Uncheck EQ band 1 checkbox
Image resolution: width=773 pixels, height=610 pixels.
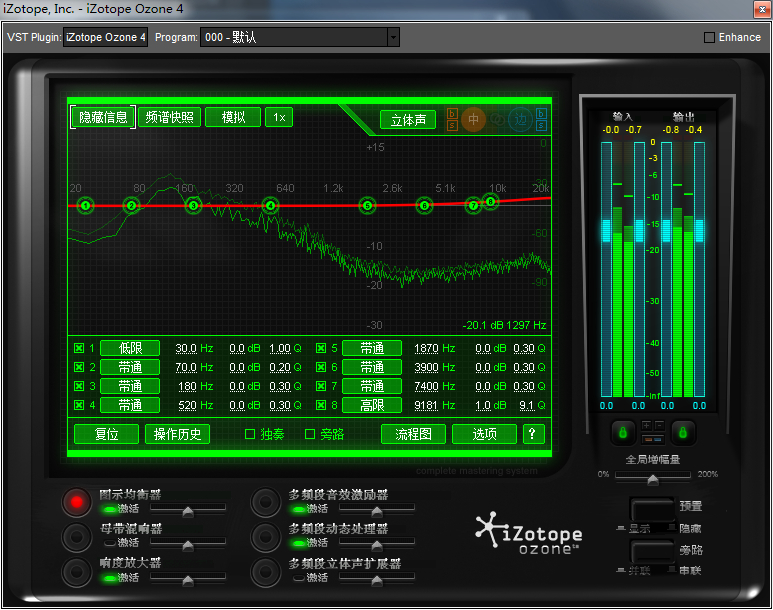79,349
